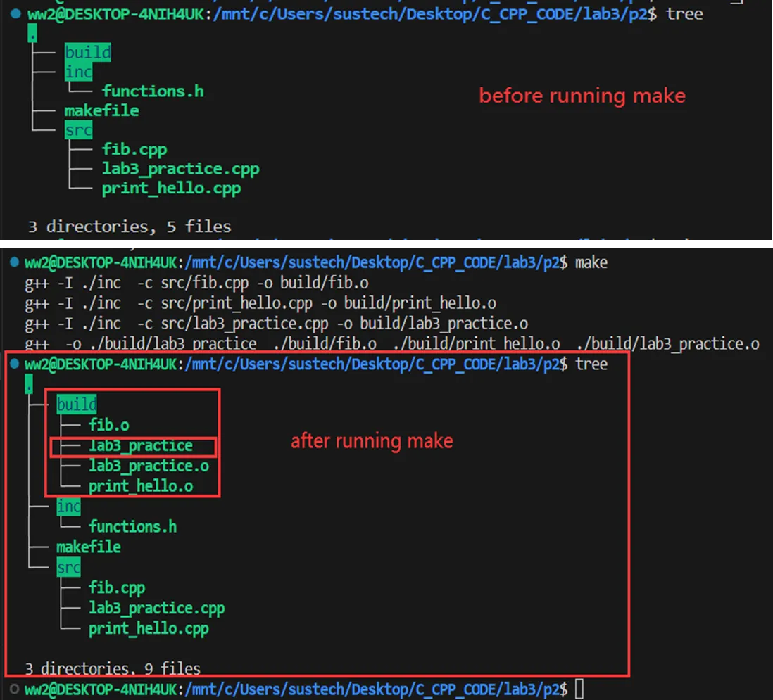Click the hollow circle beside the empty last prompt

pos(14,689)
